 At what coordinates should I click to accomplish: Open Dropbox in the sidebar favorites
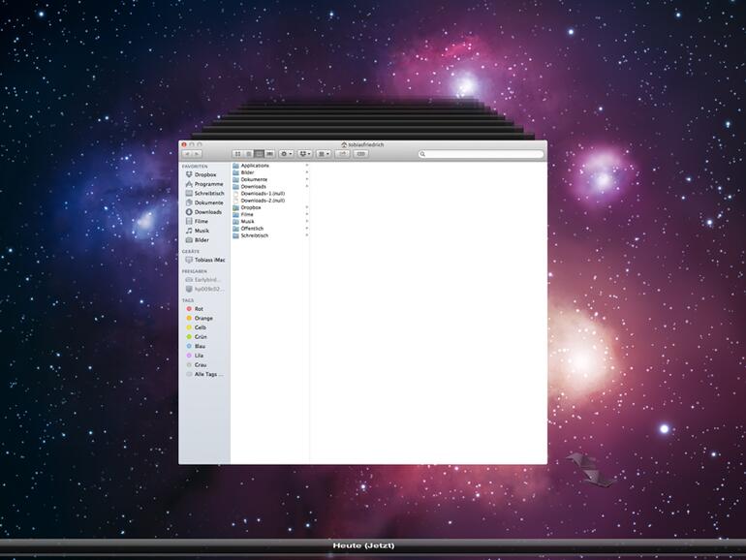click(x=204, y=174)
